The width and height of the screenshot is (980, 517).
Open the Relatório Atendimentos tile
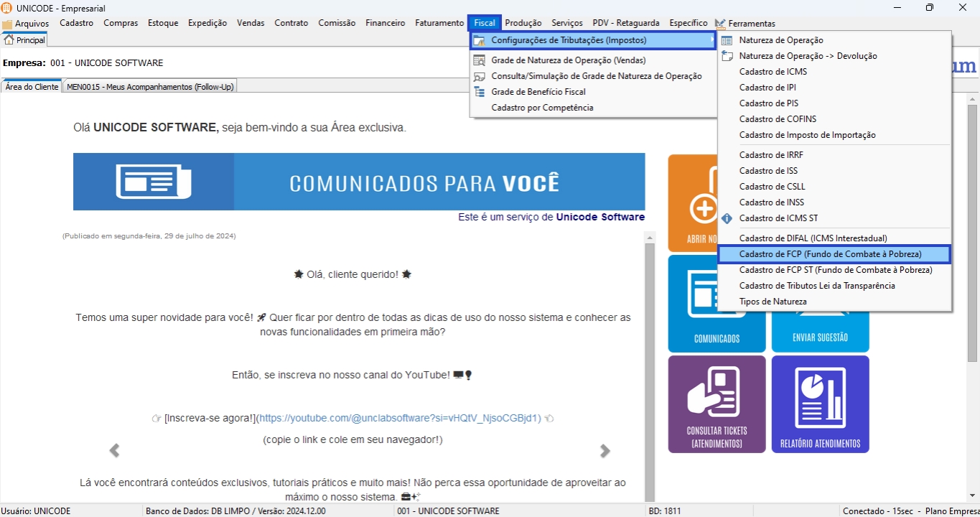(x=820, y=404)
